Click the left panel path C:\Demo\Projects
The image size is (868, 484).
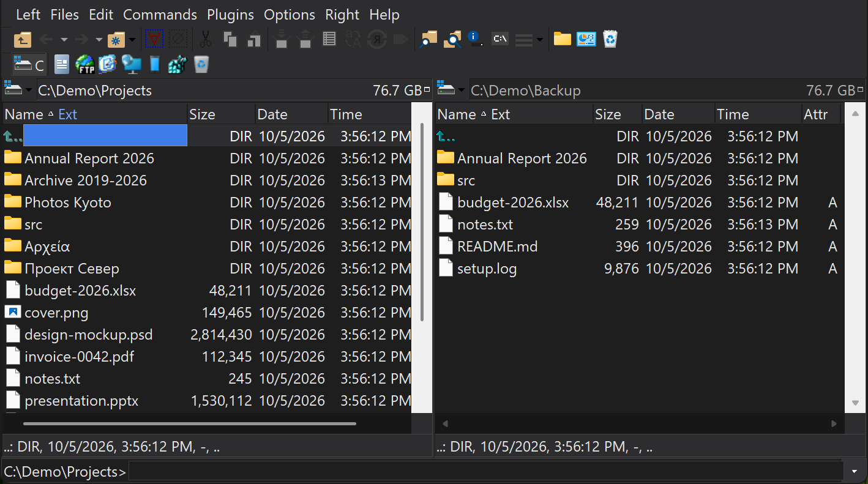tap(95, 91)
